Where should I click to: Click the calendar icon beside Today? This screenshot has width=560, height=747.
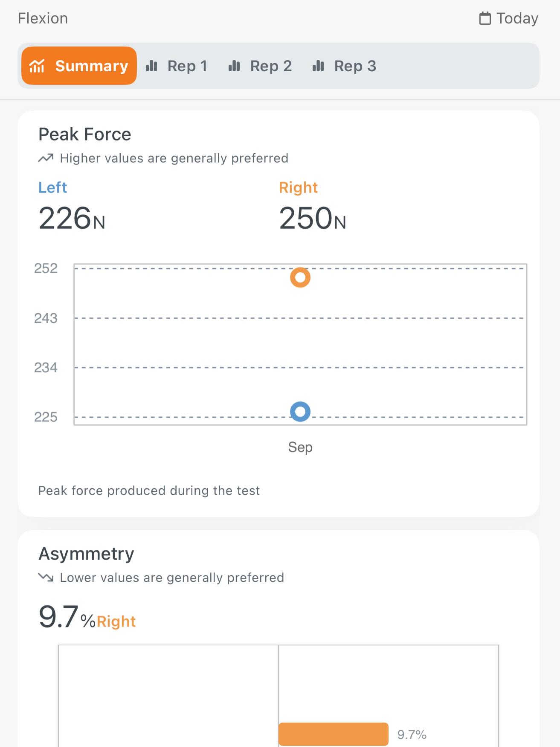click(485, 18)
